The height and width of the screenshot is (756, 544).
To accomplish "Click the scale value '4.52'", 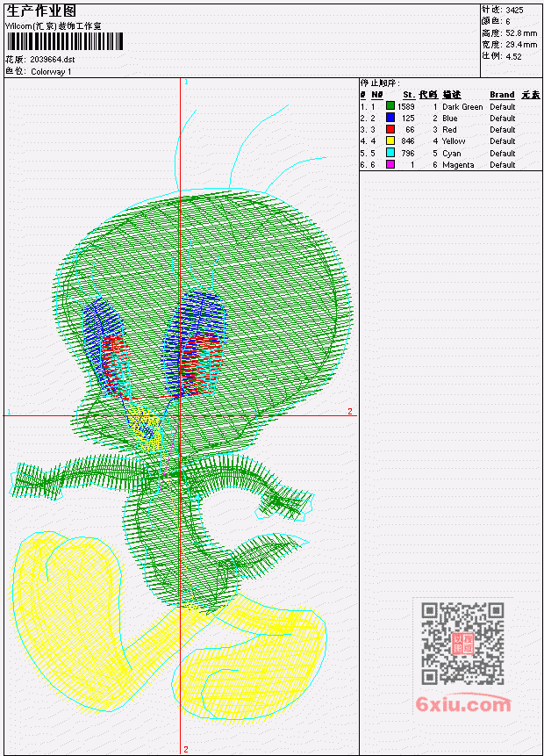I will click(x=513, y=56).
